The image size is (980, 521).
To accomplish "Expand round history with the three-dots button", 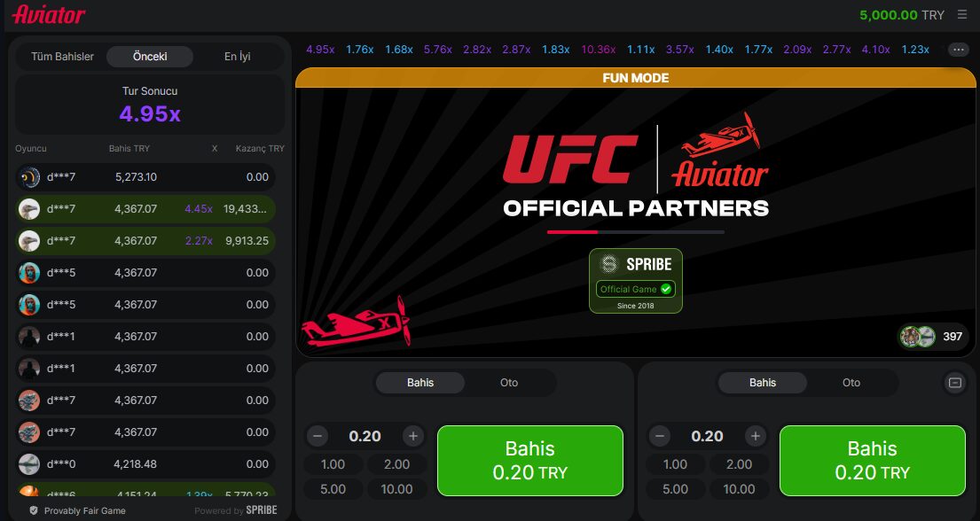I will pos(958,50).
